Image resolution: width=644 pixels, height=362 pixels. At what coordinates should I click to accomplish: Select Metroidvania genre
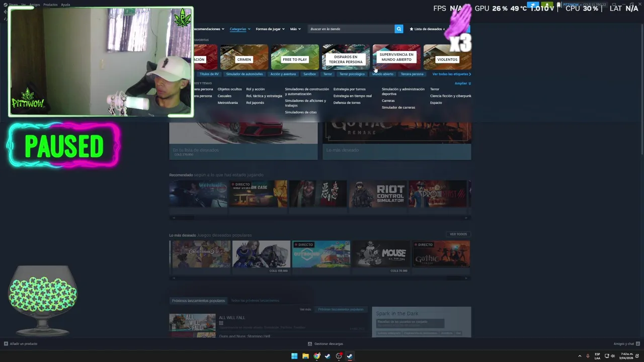click(x=227, y=103)
